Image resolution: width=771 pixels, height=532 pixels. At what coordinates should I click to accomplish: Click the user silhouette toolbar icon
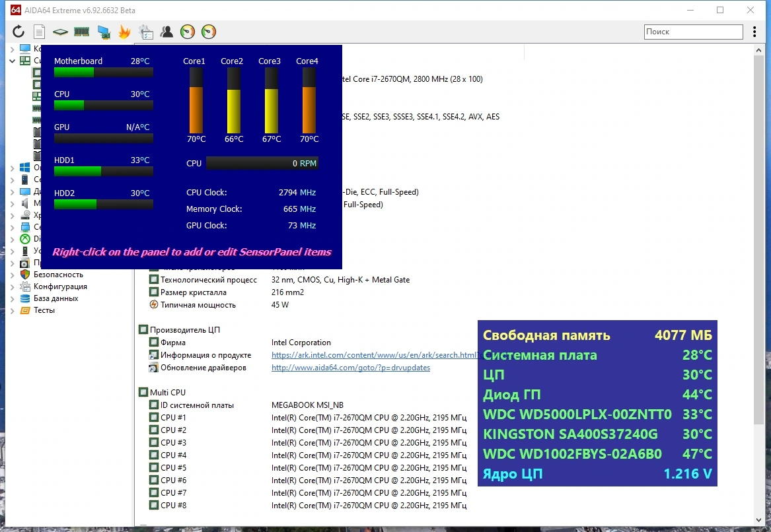tap(166, 32)
